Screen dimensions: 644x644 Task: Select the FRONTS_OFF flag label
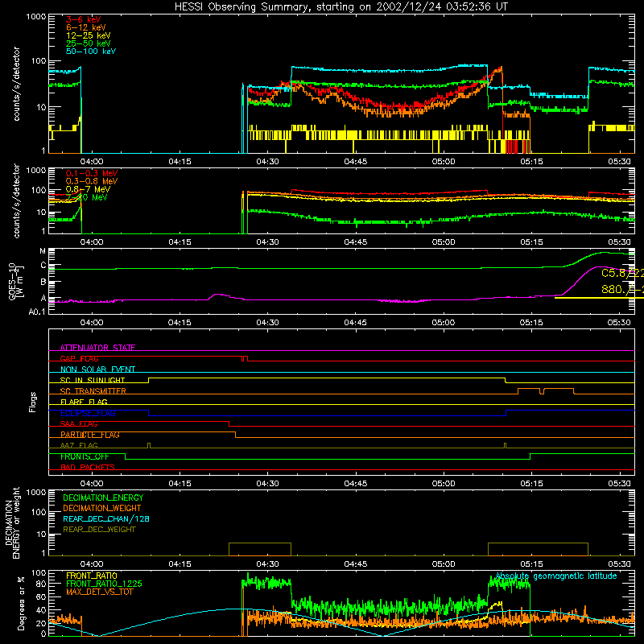click(85, 456)
